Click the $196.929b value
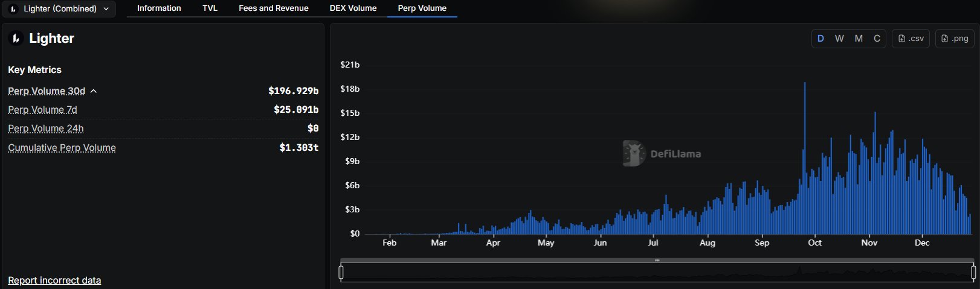The width and height of the screenshot is (980, 289). click(293, 91)
